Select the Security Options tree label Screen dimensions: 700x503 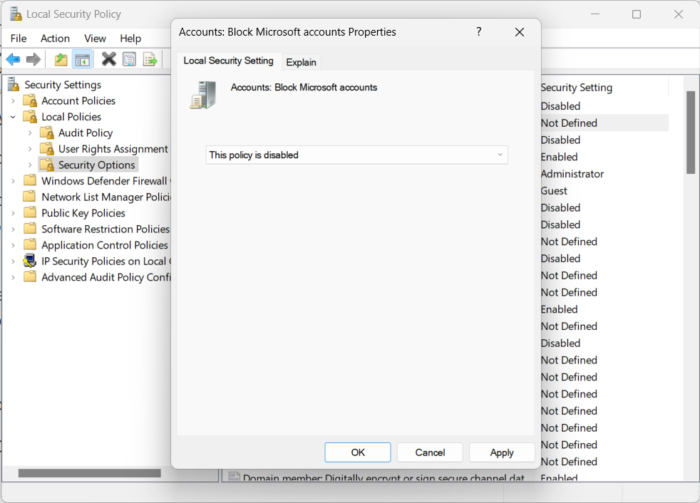(96, 165)
